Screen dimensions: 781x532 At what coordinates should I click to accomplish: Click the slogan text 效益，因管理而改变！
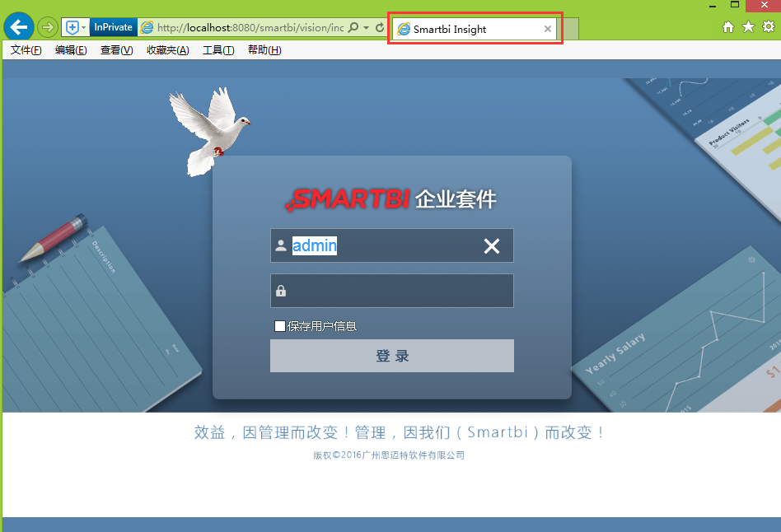(x=273, y=432)
